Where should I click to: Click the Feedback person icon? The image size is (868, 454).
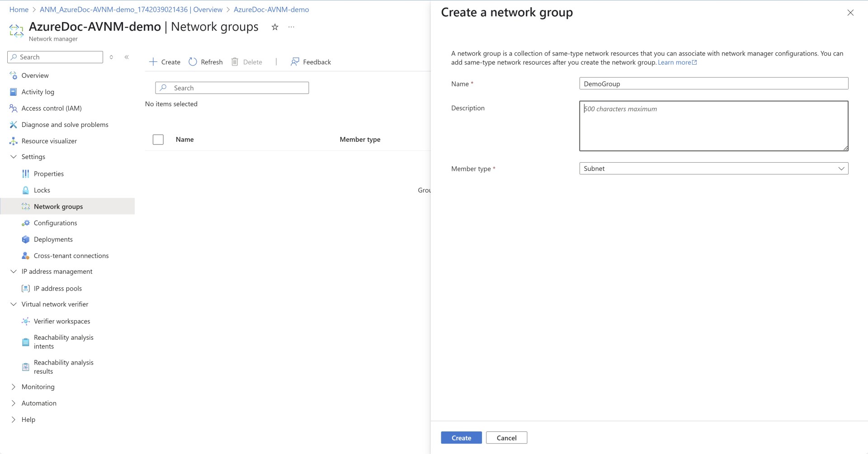point(295,62)
